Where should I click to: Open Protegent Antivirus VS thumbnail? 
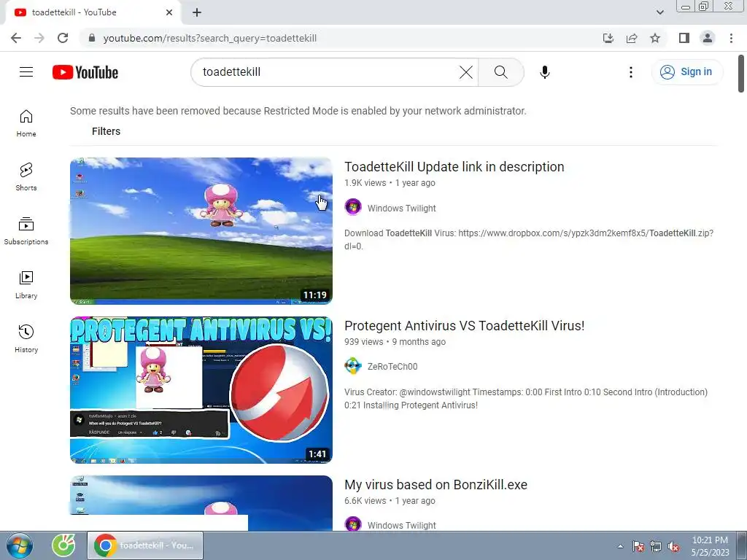(201, 390)
